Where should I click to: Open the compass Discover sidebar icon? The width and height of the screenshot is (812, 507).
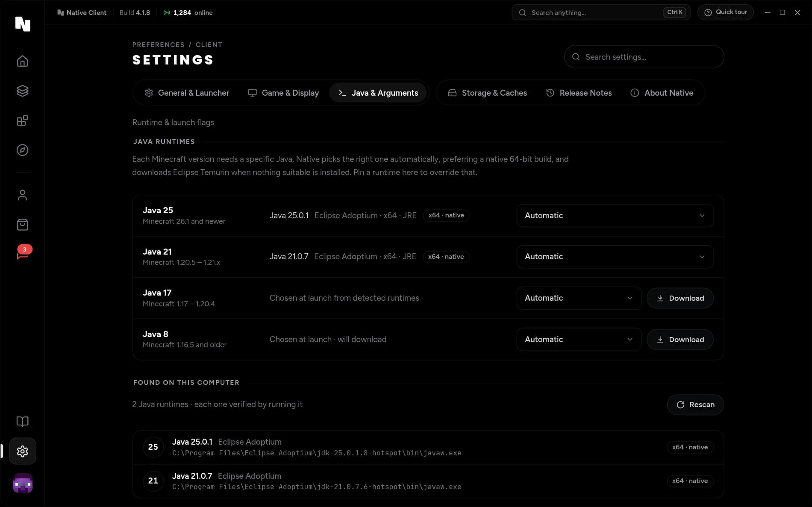(22, 150)
